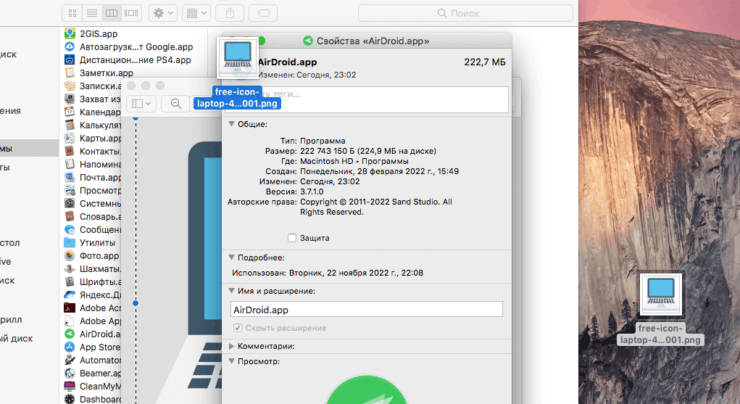Collapse the Имя и расширение section
This screenshot has width=740, height=404.
233,290
